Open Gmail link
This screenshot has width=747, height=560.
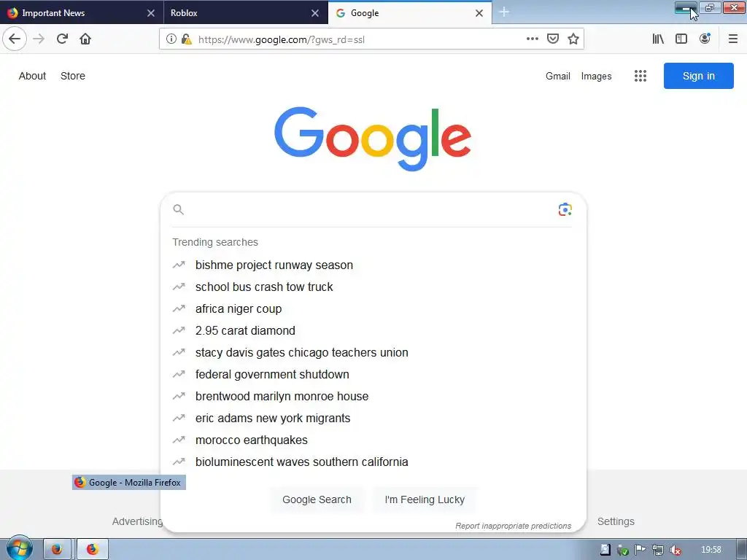coord(558,76)
